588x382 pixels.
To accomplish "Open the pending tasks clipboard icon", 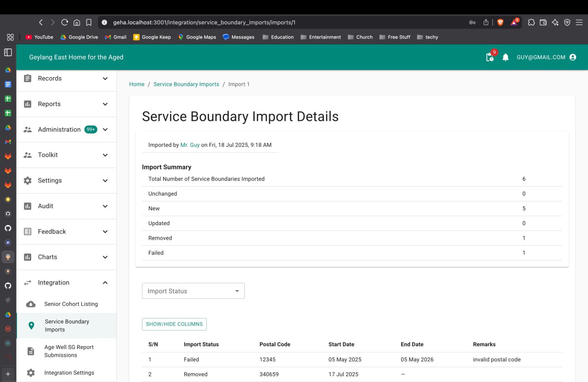I will click(490, 57).
